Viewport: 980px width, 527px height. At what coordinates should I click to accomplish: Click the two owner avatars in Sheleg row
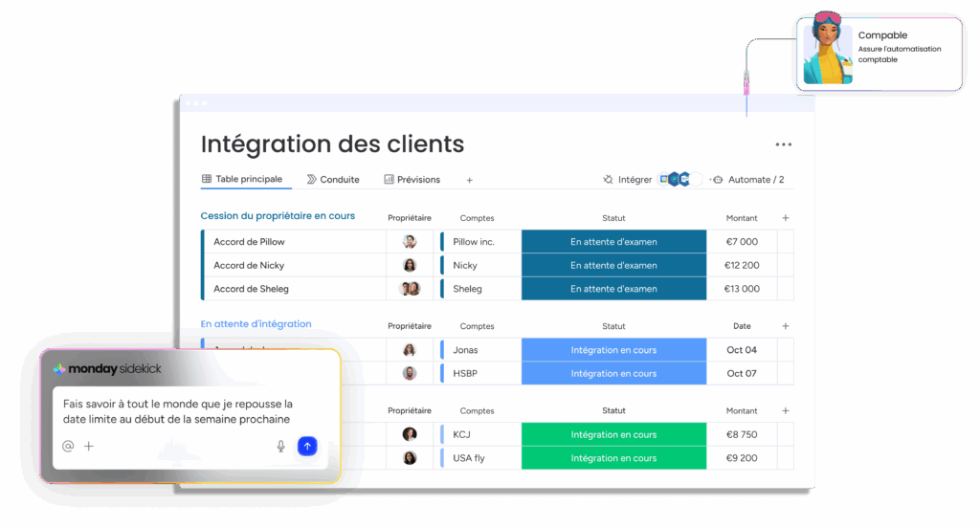tap(410, 289)
